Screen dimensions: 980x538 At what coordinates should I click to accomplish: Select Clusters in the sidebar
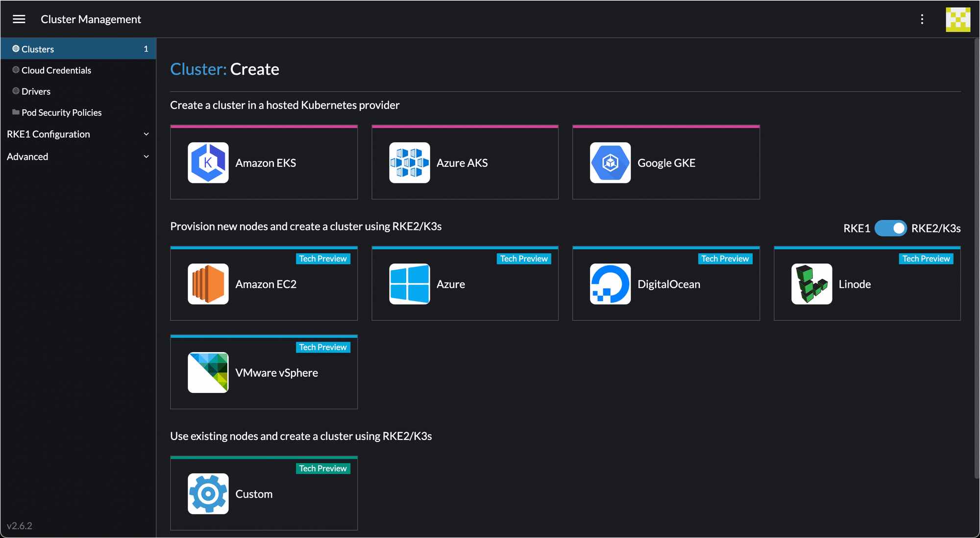pos(38,49)
